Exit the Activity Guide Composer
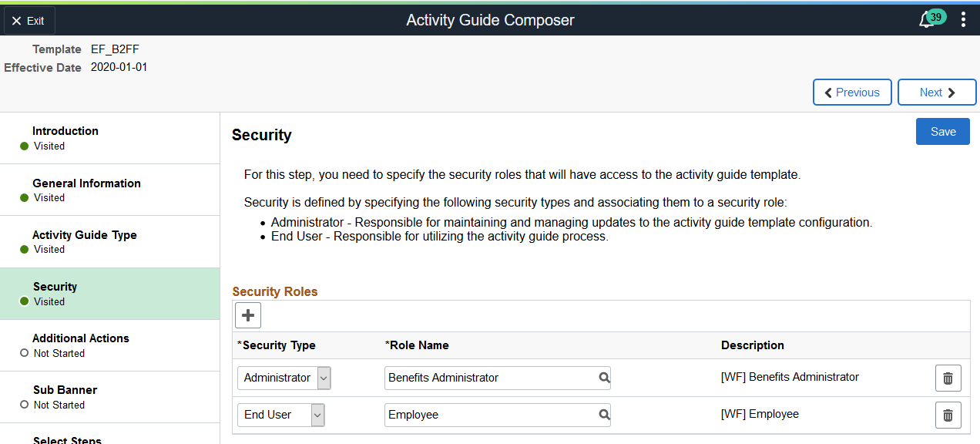980x444 pixels. [x=29, y=21]
